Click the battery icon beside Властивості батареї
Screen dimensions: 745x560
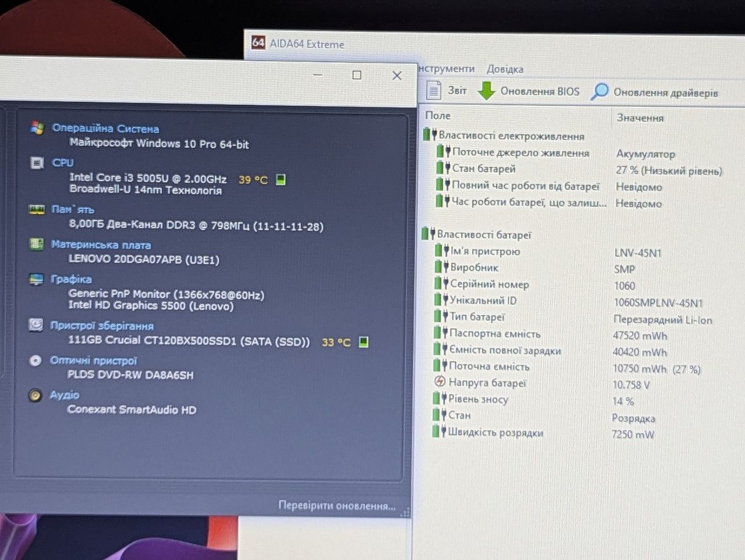[x=428, y=234]
